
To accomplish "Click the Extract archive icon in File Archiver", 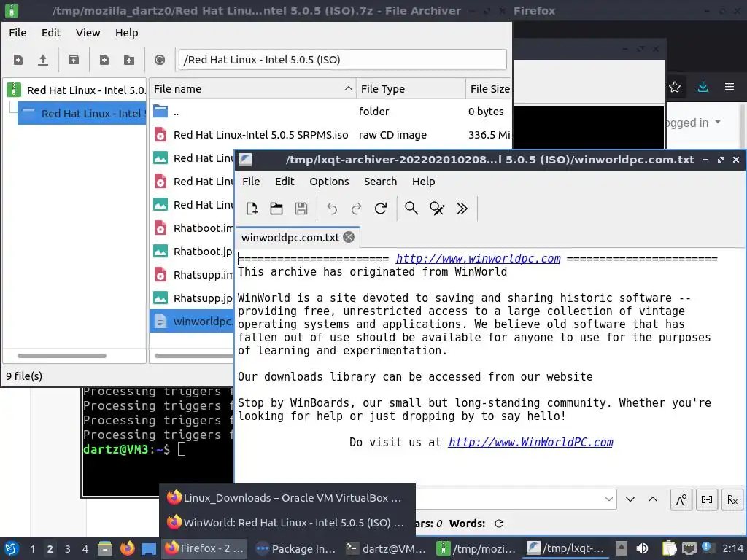I will point(74,60).
